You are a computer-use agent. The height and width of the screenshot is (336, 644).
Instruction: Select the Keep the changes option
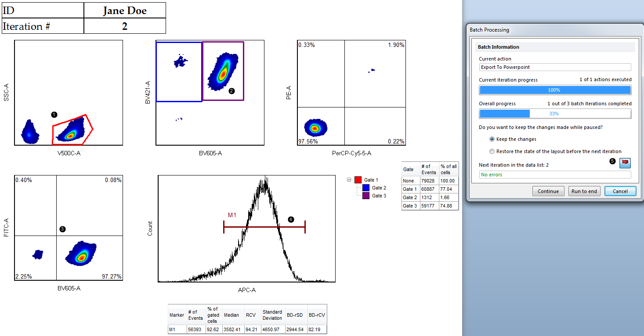point(492,139)
